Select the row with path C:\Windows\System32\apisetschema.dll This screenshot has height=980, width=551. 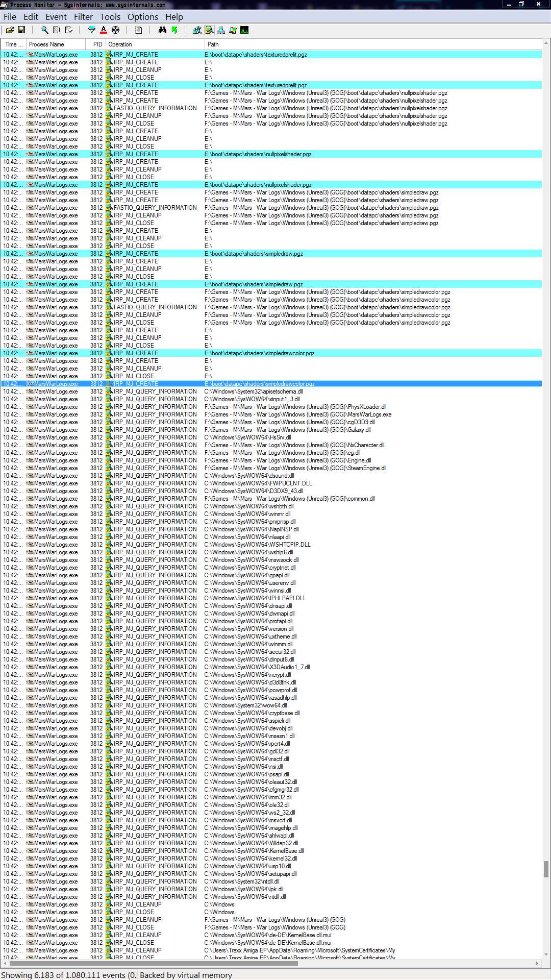pyautogui.click(x=271, y=391)
